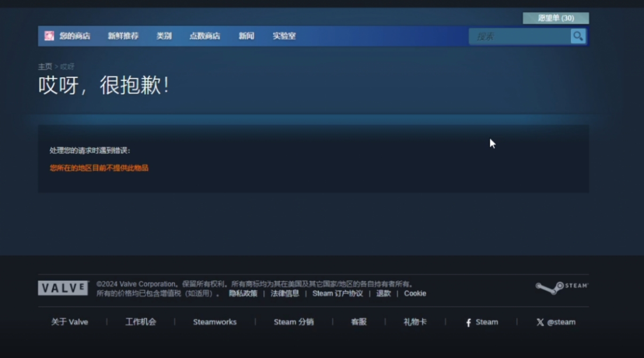The image size is (644, 358).
Task: Click the Steam store icon beside 您的商店
Action: coord(49,36)
